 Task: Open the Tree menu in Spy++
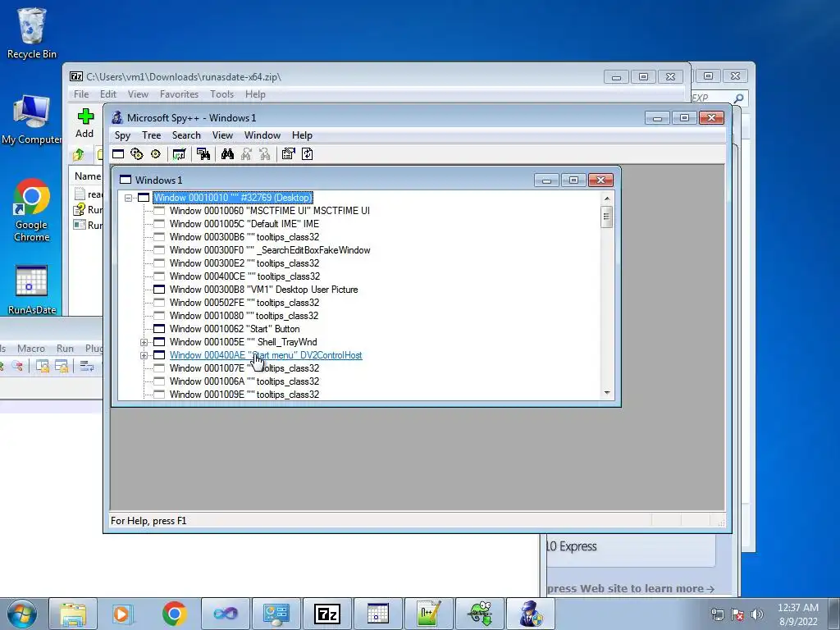(151, 135)
